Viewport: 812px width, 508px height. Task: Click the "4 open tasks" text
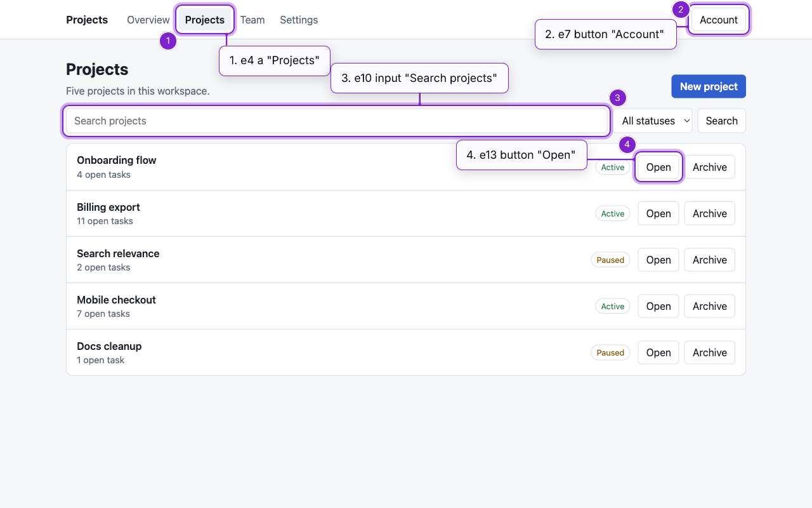103,175
